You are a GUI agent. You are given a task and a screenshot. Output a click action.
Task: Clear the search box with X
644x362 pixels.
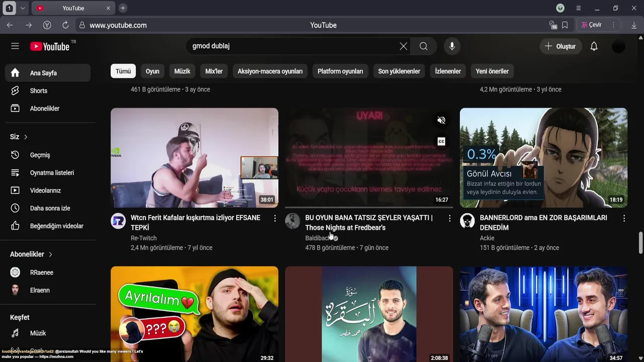tap(404, 46)
